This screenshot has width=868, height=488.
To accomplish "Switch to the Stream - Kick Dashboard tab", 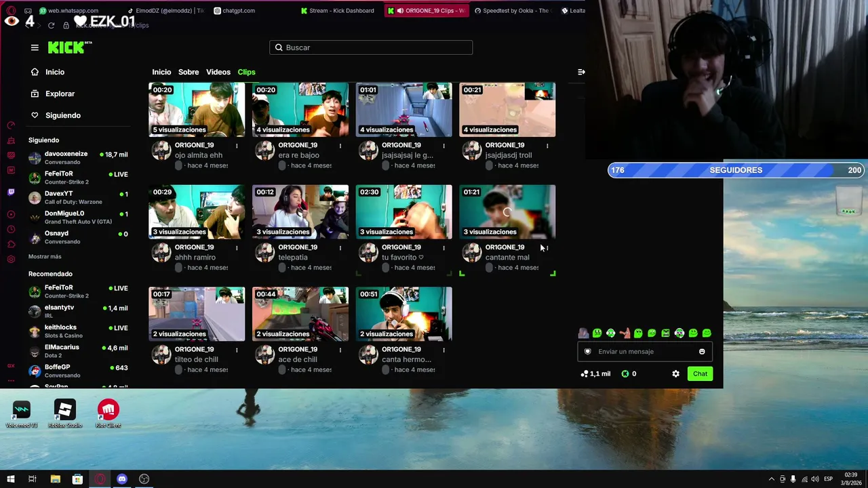I will click(x=338, y=11).
